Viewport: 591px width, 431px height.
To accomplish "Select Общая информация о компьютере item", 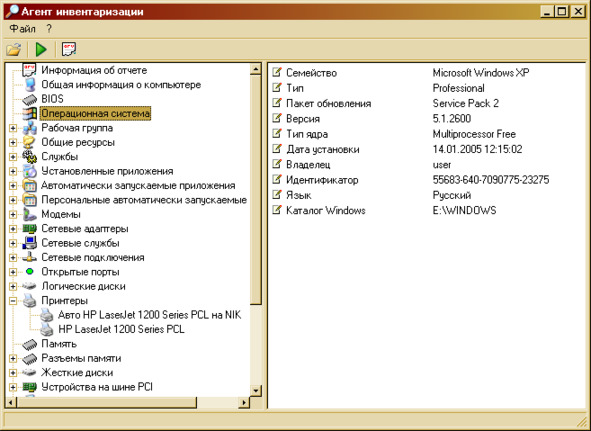I will coord(121,85).
